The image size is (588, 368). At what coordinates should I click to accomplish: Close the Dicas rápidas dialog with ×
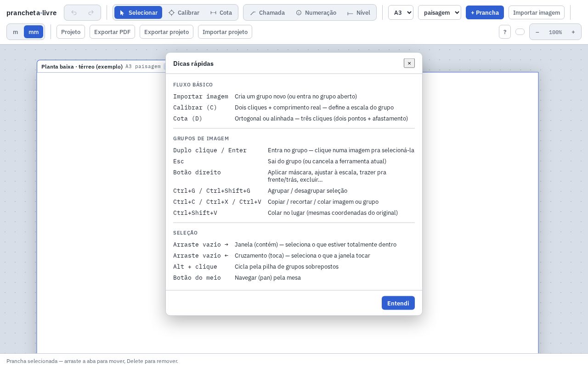(409, 63)
